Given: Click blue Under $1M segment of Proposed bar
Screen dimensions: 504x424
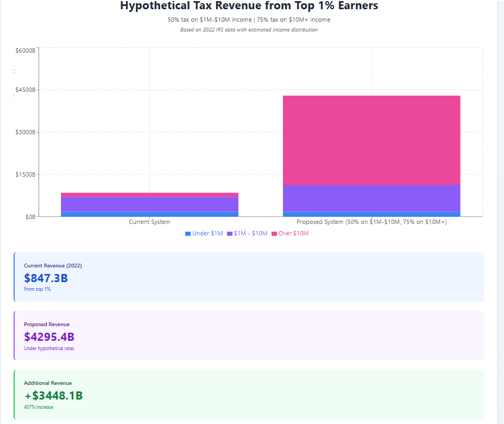Looking at the screenshot, I should (x=371, y=214).
